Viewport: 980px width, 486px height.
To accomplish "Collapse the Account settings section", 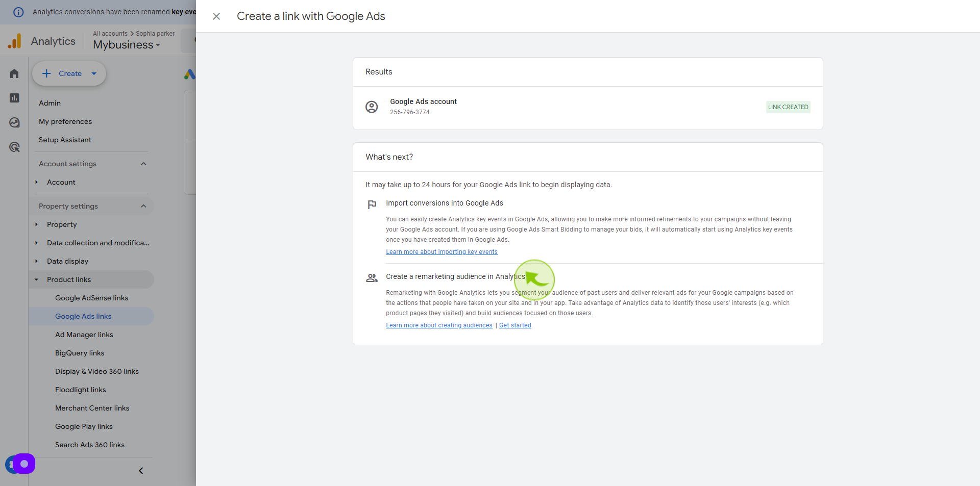I will point(143,164).
